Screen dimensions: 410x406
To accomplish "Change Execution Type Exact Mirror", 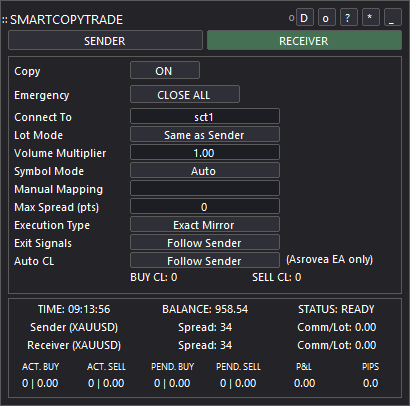I will click(x=205, y=225).
